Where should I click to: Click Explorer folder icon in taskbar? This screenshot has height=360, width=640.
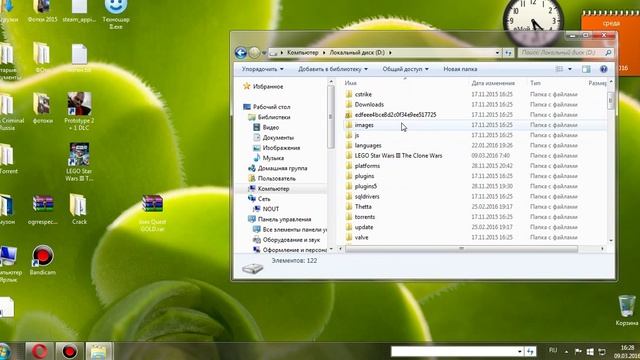99,351
